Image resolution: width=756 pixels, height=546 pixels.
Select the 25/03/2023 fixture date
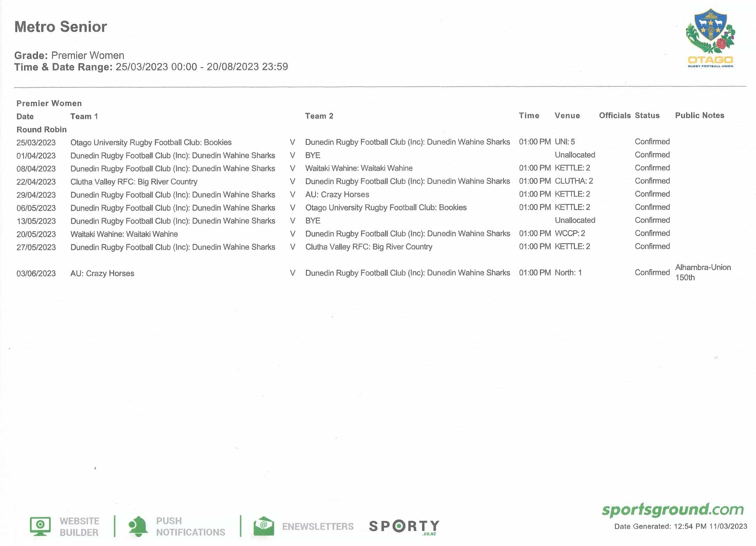(x=36, y=143)
